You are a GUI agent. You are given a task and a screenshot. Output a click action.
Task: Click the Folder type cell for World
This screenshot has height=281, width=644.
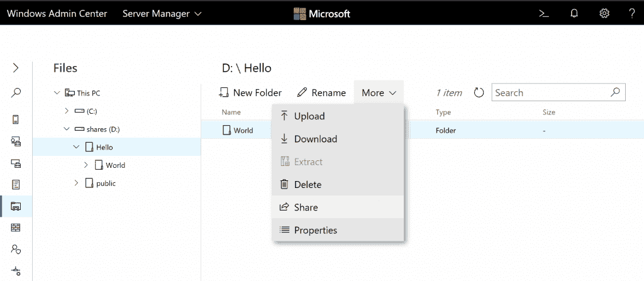coord(446,131)
